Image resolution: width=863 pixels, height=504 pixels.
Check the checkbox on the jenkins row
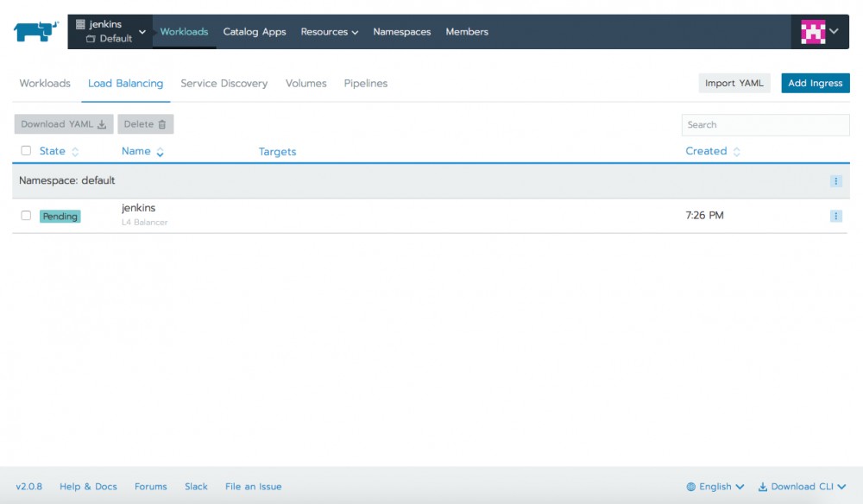click(25, 216)
